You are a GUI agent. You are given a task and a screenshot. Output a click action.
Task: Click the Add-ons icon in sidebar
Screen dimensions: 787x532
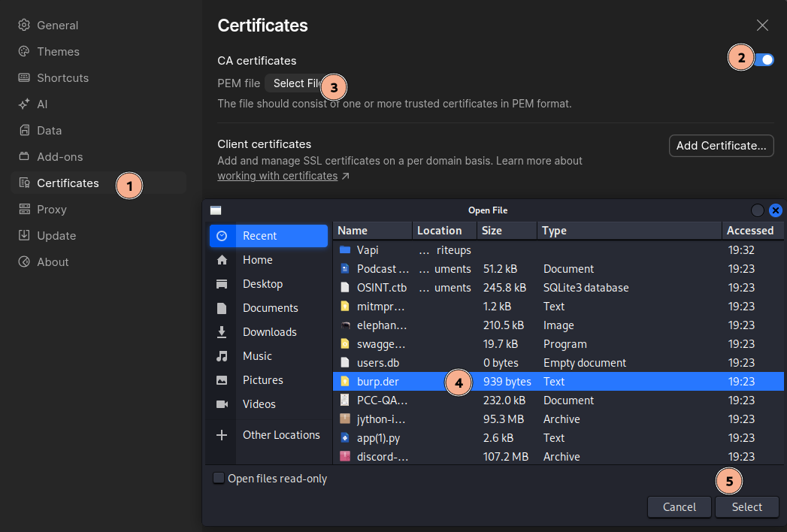24,156
